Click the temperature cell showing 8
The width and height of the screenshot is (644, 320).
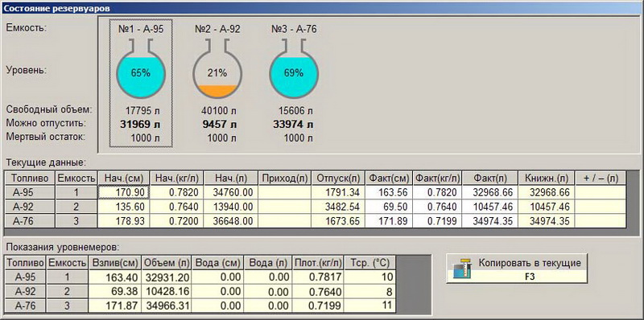pos(370,292)
